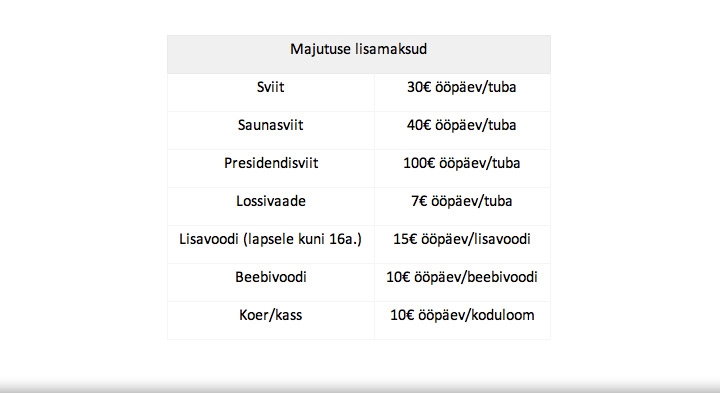The image size is (720, 393).
Task: Click the word 'lisamaksud' in table header
Action: click(x=391, y=49)
